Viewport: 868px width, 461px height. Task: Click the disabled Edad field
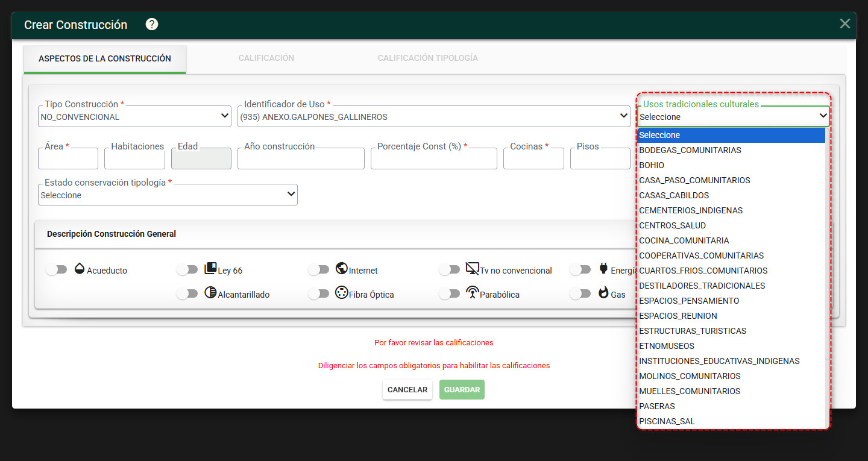[201, 158]
